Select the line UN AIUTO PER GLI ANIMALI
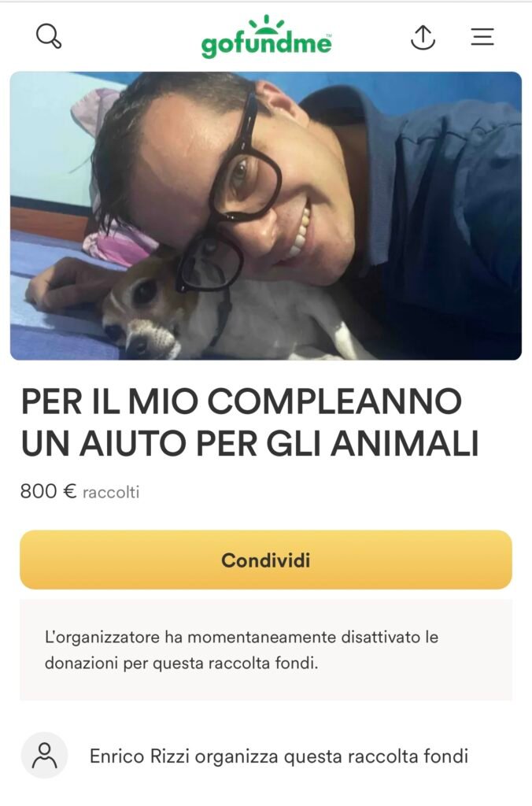532x806 pixels. coord(250,444)
